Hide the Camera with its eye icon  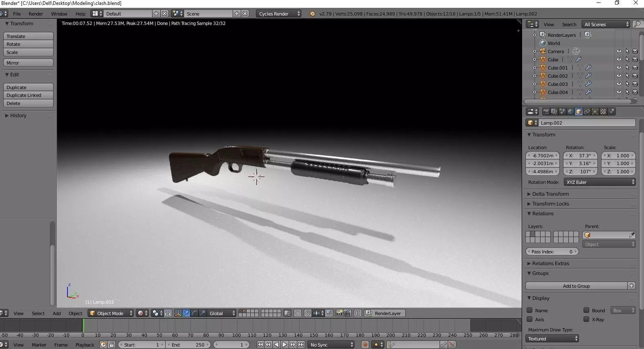coord(619,51)
